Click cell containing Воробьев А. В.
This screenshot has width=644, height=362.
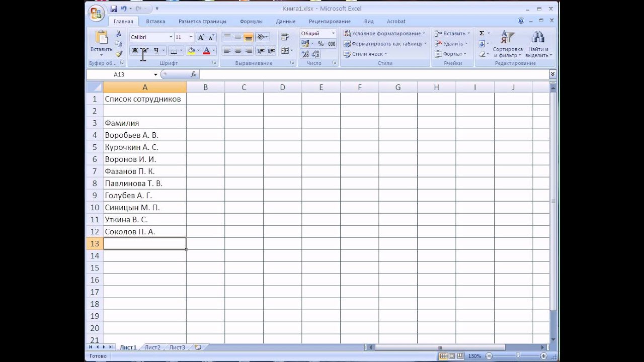point(145,135)
